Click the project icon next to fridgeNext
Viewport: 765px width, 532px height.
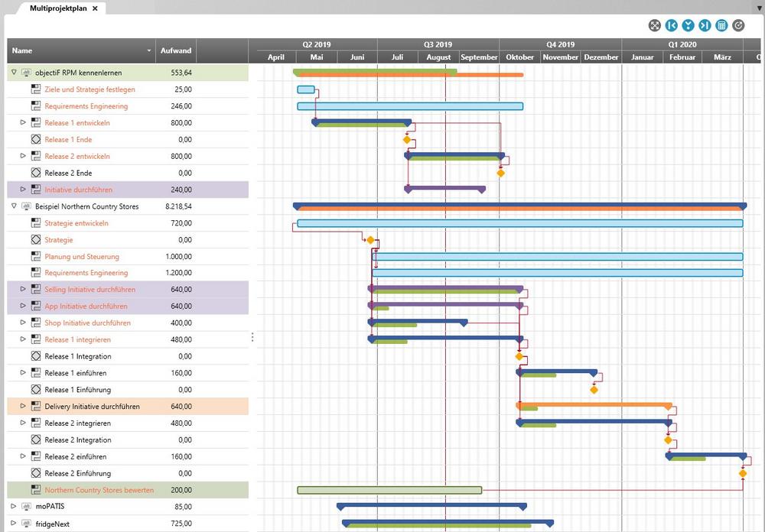(26, 524)
